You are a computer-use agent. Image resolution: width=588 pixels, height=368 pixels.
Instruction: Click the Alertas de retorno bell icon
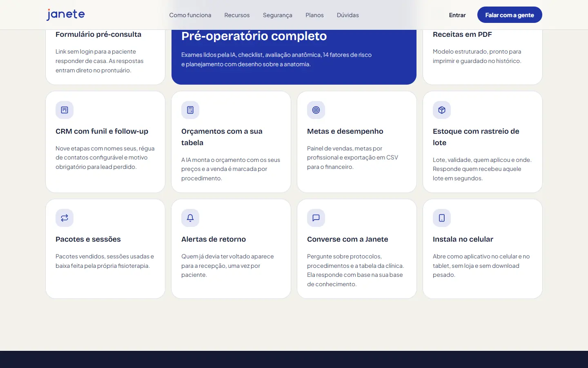point(190,218)
